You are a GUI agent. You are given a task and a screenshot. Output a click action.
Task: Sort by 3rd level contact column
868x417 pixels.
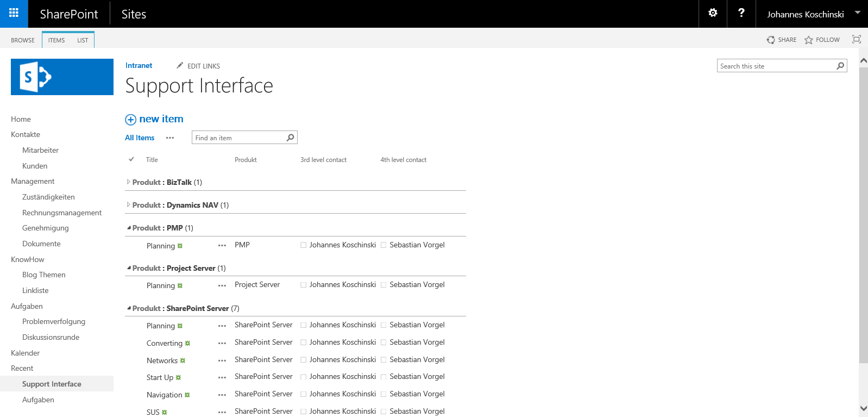[x=323, y=160]
